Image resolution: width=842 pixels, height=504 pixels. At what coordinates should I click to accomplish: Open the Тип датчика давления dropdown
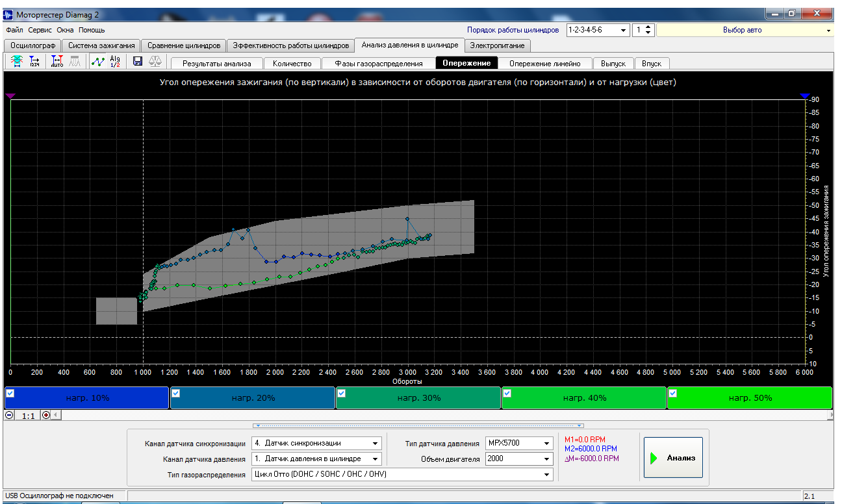coord(546,443)
